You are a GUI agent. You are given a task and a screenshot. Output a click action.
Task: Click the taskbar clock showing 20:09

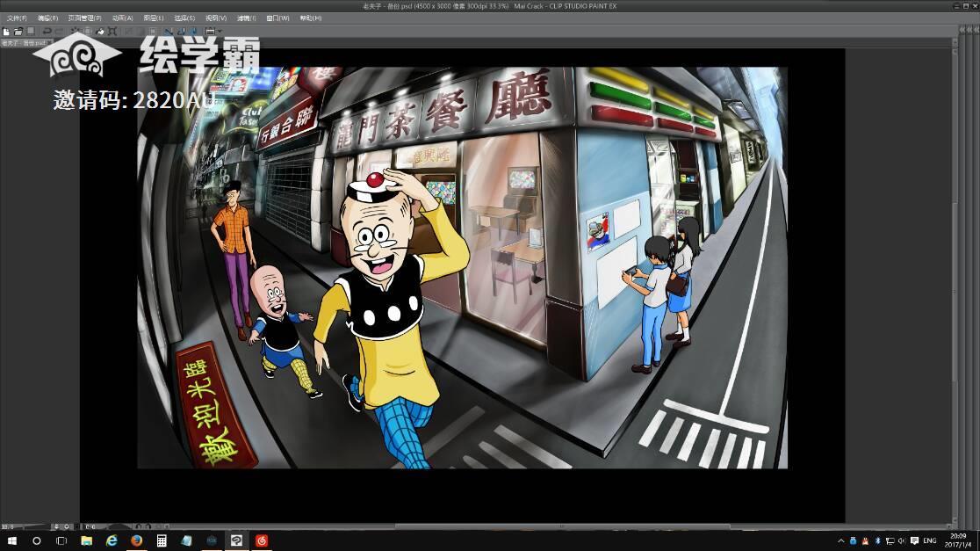click(958, 540)
